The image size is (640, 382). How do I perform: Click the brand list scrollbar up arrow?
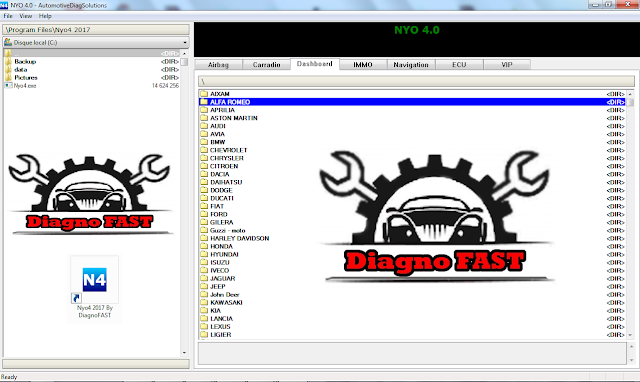click(630, 94)
